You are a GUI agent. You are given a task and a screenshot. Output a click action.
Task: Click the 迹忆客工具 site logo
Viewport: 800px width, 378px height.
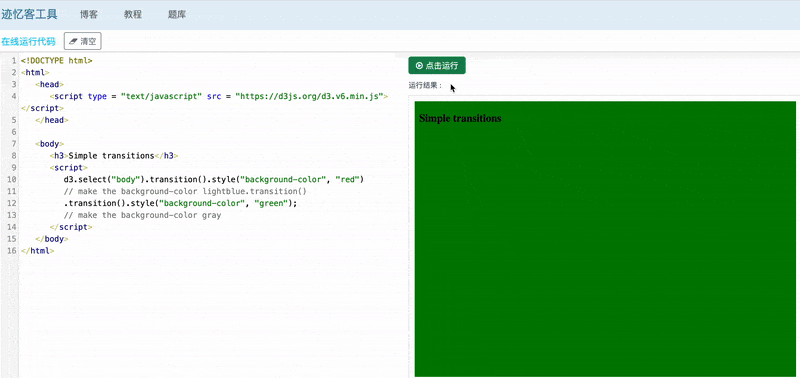coord(29,14)
